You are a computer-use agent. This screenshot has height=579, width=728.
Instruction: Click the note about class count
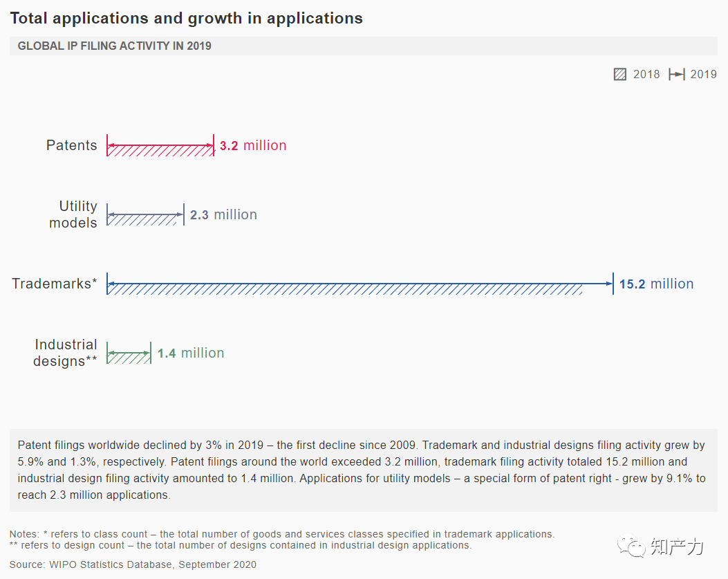(282, 535)
